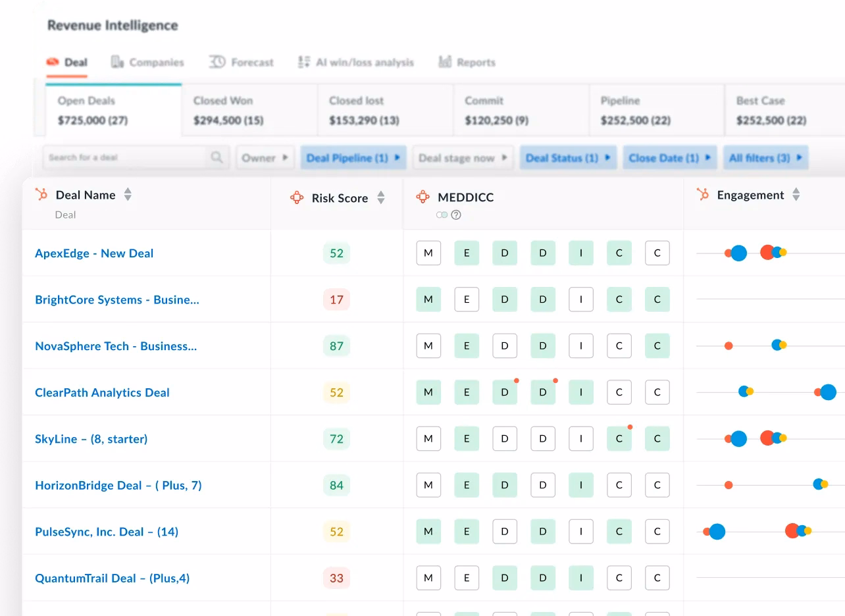The image size is (845, 616).
Task: Switch to the Forecast tab
Action: (x=242, y=63)
